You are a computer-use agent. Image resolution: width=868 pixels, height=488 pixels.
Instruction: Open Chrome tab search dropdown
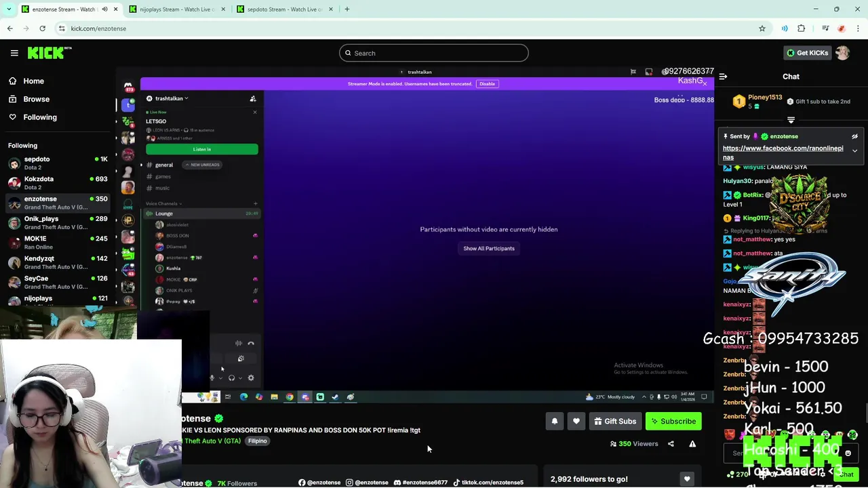coord(9,9)
